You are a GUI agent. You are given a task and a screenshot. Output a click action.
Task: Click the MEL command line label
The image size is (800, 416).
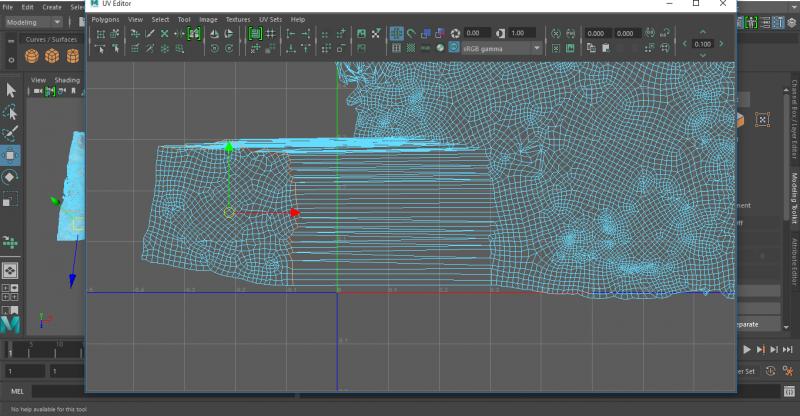pyautogui.click(x=16, y=391)
